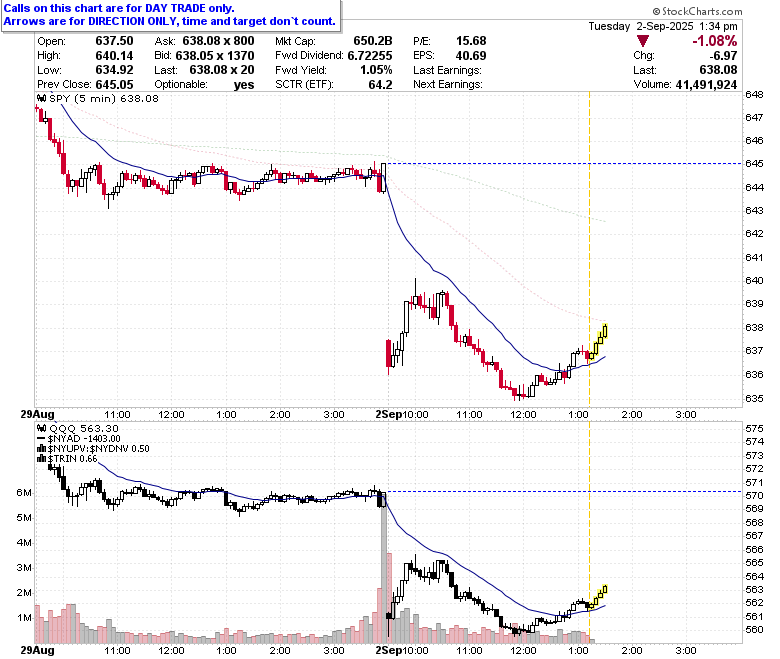Click the StockCharts.com copyright watermark
The width and height of the screenshot is (780, 659).
[697, 11]
